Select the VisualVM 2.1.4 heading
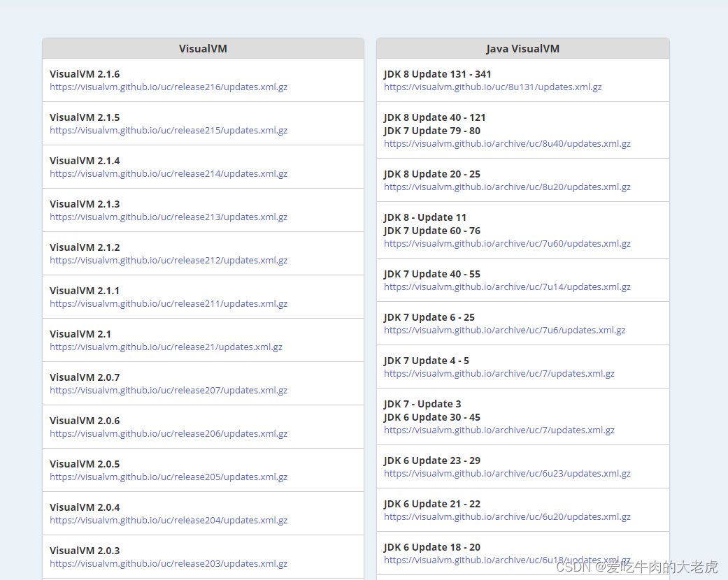 point(85,161)
